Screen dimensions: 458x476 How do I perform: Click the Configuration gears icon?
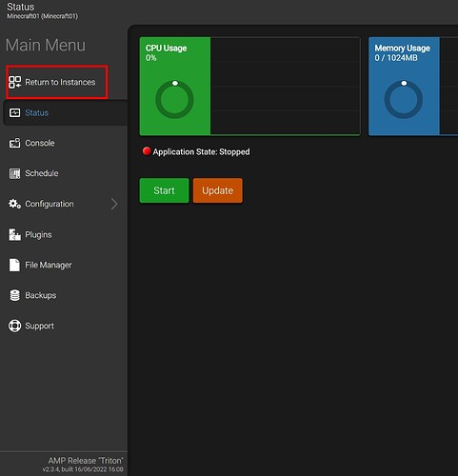[14, 204]
